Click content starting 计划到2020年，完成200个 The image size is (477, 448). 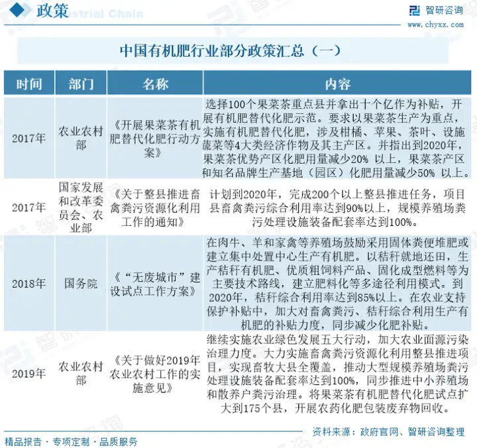click(x=337, y=208)
